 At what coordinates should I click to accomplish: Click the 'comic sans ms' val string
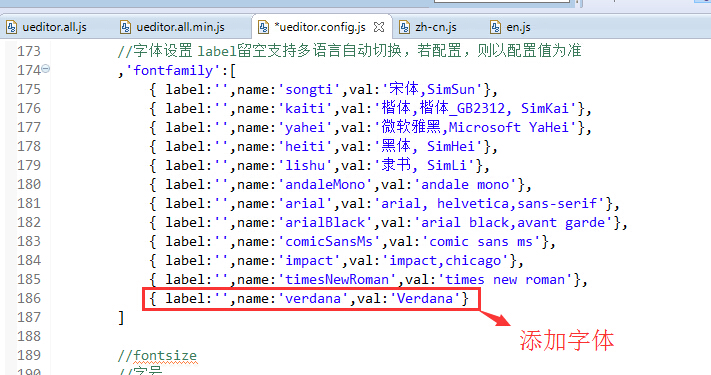click(x=481, y=242)
